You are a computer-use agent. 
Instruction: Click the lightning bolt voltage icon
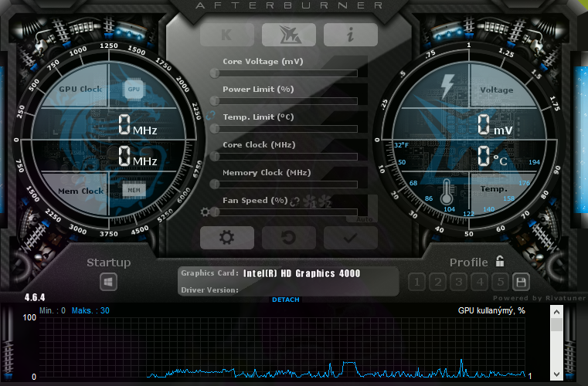click(447, 86)
